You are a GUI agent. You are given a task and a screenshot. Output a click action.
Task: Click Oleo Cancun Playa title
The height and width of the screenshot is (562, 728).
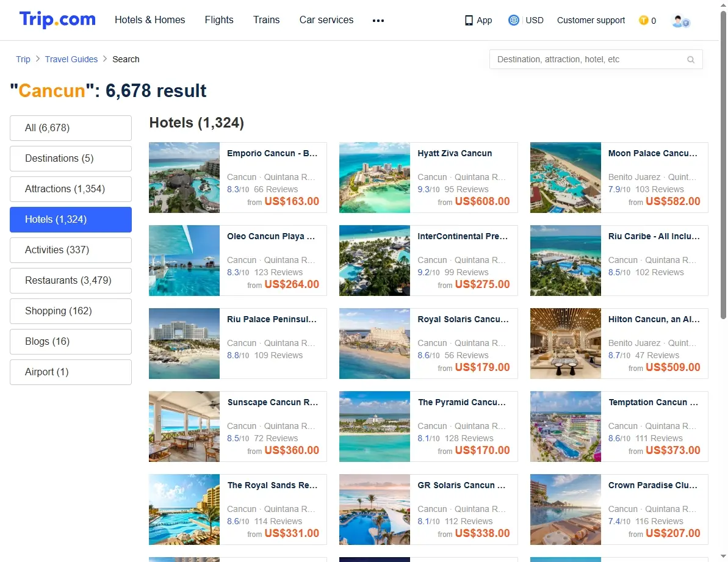pos(271,236)
